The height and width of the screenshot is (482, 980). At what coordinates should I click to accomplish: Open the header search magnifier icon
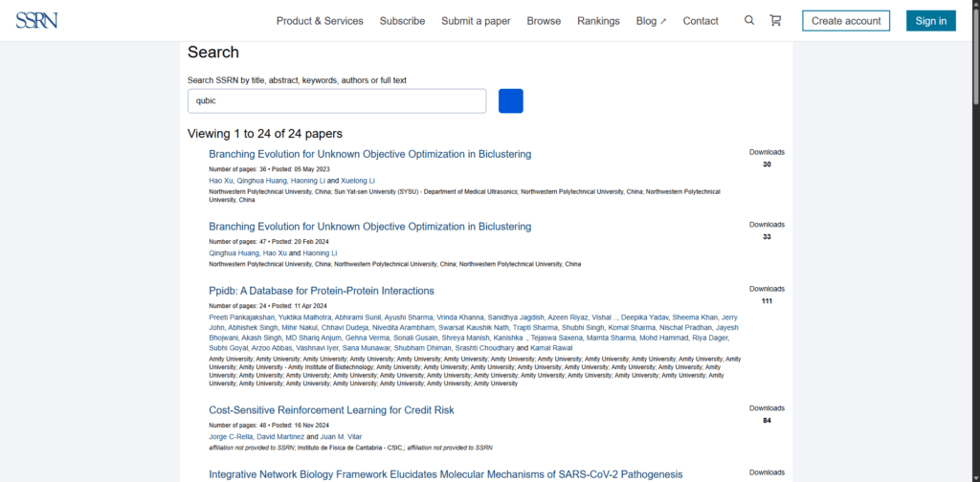(x=749, y=21)
